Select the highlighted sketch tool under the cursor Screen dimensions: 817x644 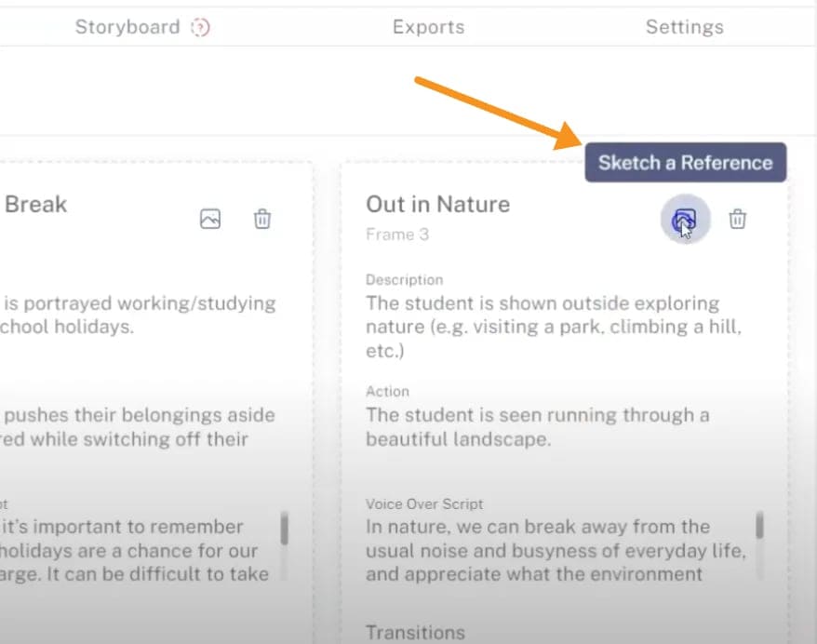pos(684,220)
